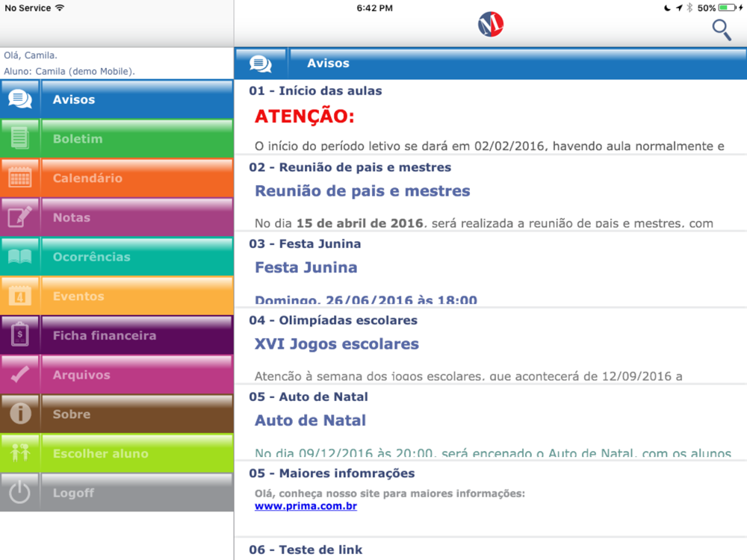Open notice 05 - Auto de Natal
This screenshot has height=560, width=747.
pos(491,423)
